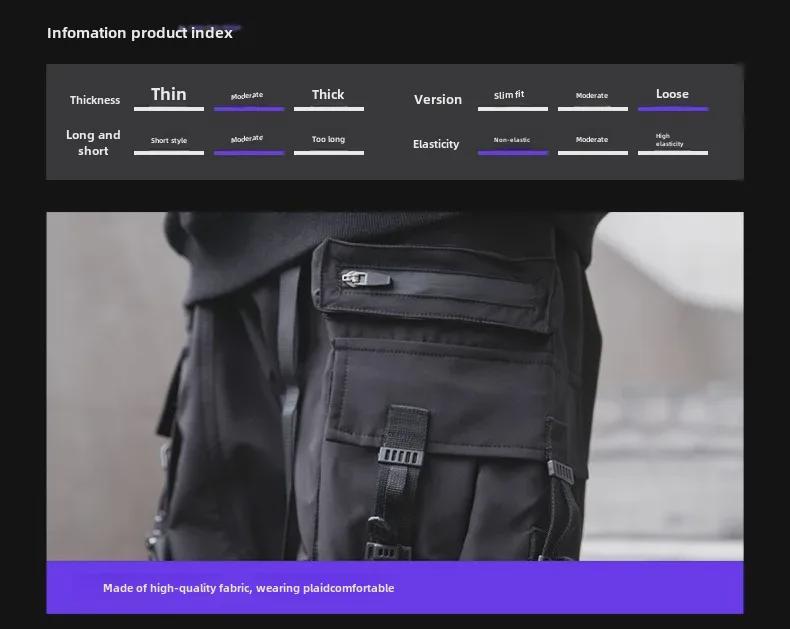Click the Long and short label
Image resolution: width=790 pixels, height=629 pixels.
coord(93,143)
